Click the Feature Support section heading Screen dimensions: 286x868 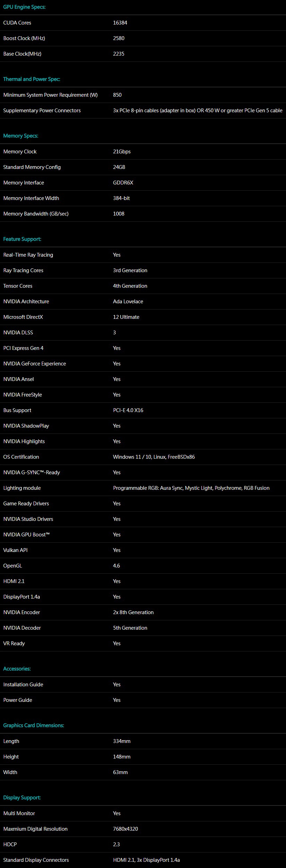click(22, 239)
